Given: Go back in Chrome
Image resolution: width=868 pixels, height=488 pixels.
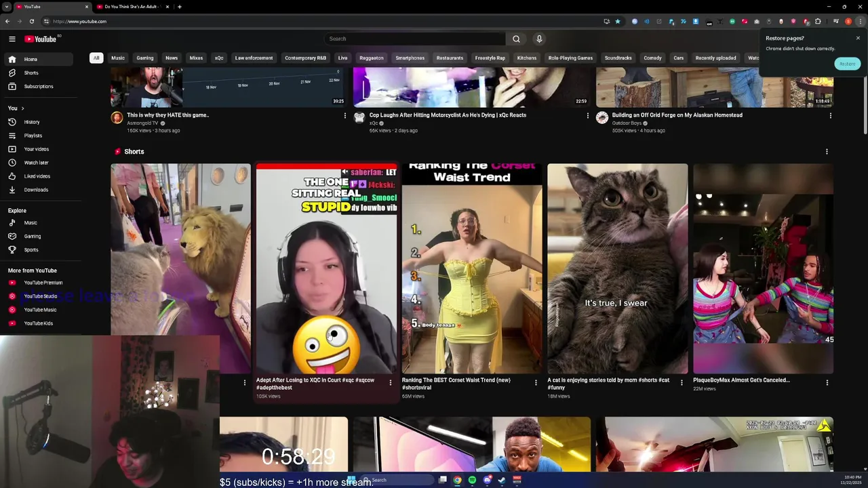Looking at the screenshot, I should (7, 21).
